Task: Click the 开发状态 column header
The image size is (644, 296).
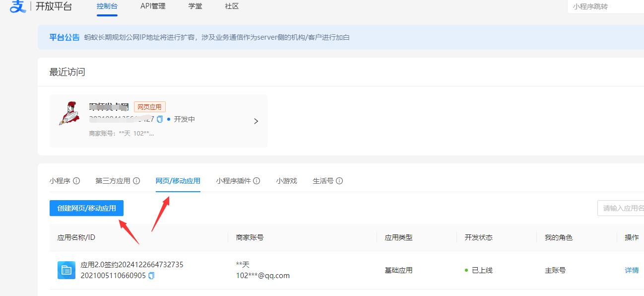Action: [479, 237]
